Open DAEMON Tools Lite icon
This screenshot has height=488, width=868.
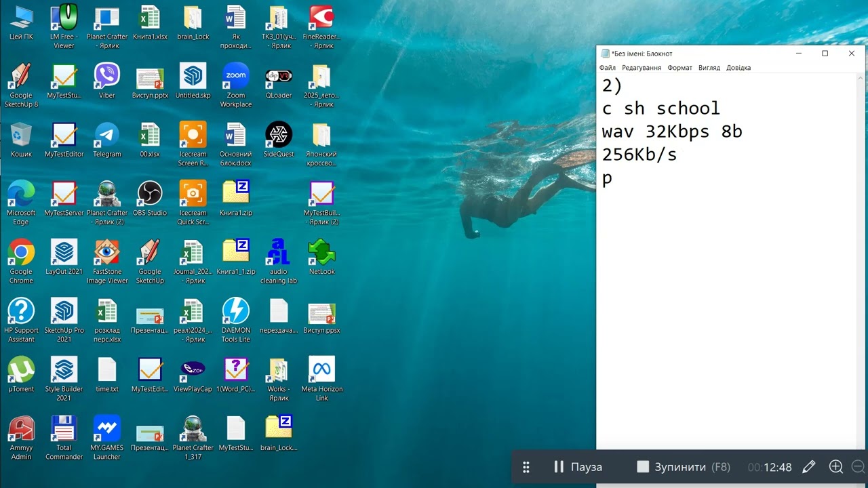pyautogui.click(x=236, y=321)
